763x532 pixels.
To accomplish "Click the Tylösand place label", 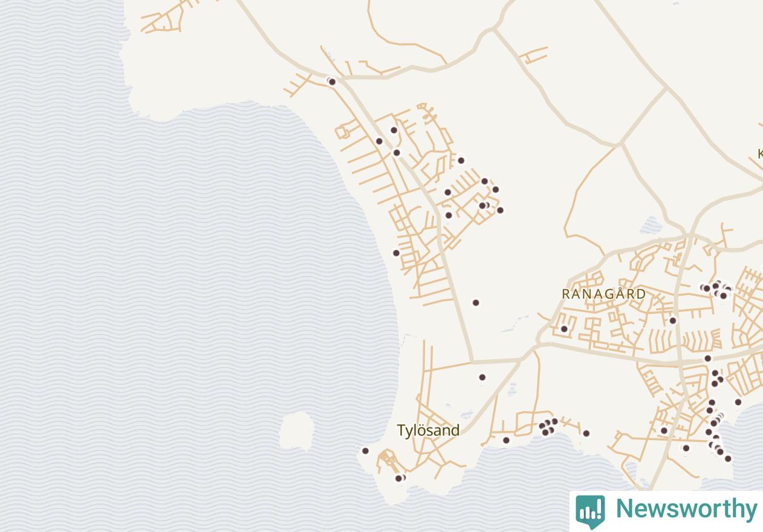I will click(428, 430).
